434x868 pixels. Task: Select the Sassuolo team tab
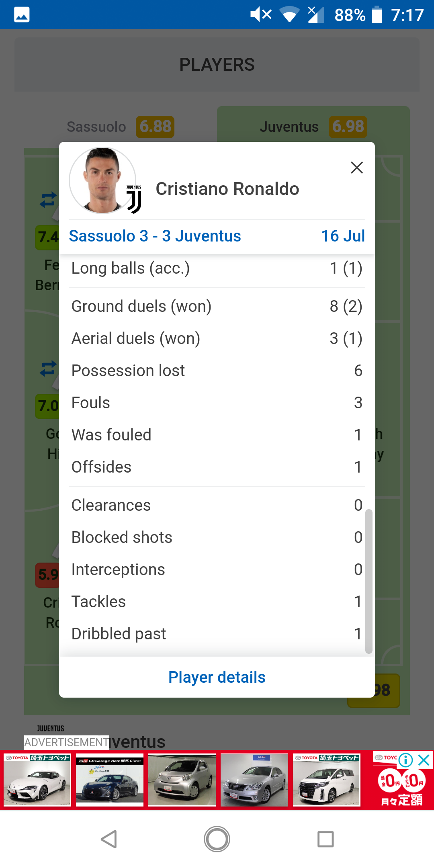click(121, 127)
